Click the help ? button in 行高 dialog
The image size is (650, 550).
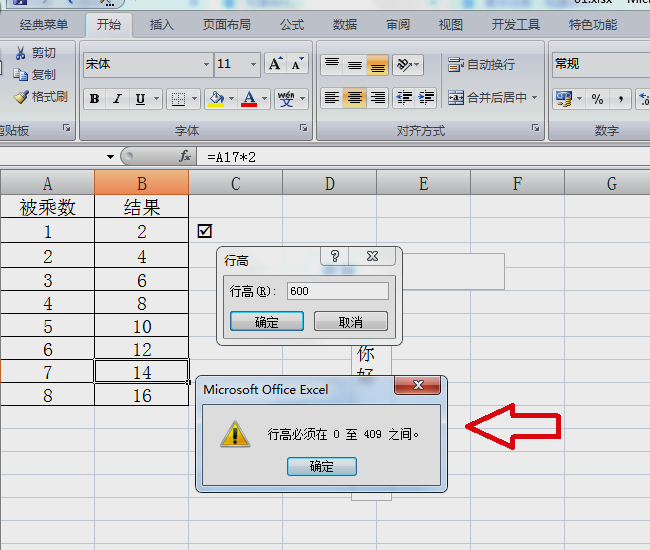click(335, 256)
